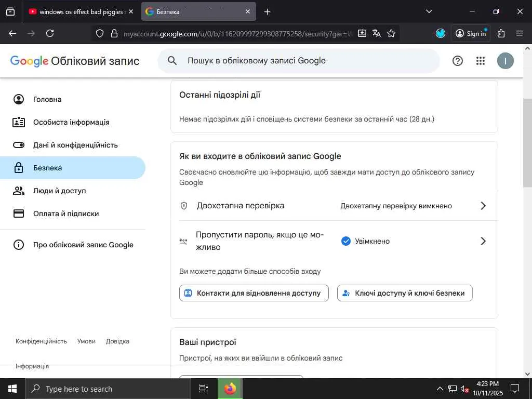
Task: Click the forward navigation arrow
Action: (31, 33)
